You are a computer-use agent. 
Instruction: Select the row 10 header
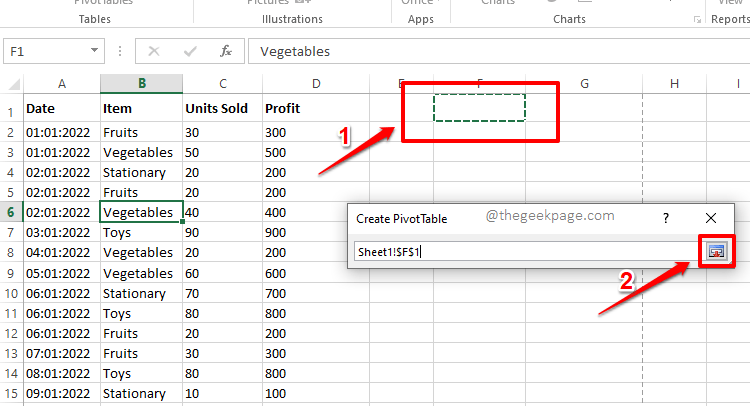tap(11, 293)
